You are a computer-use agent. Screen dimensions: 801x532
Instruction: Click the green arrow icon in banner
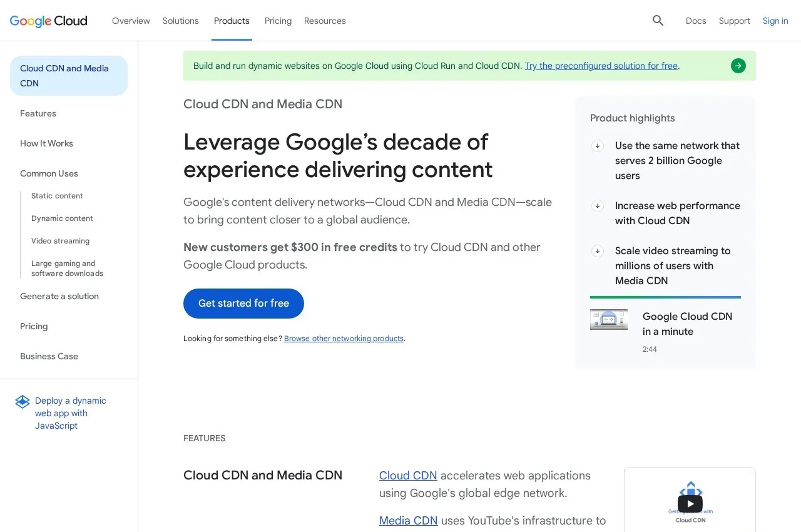(x=738, y=66)
